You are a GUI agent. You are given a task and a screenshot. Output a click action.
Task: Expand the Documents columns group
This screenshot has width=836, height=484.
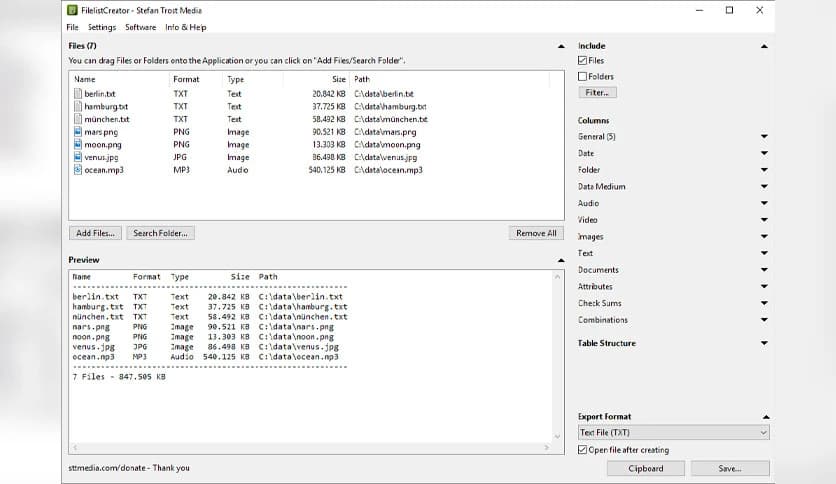764,270
